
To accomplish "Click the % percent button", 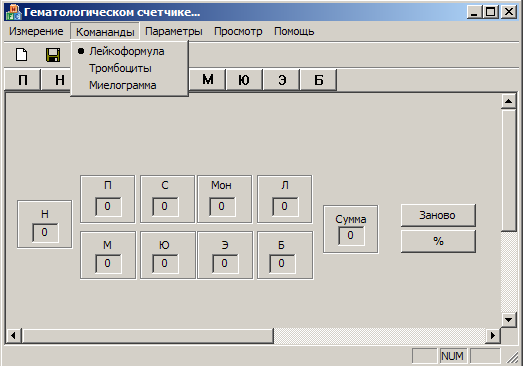I will (438, 241).
